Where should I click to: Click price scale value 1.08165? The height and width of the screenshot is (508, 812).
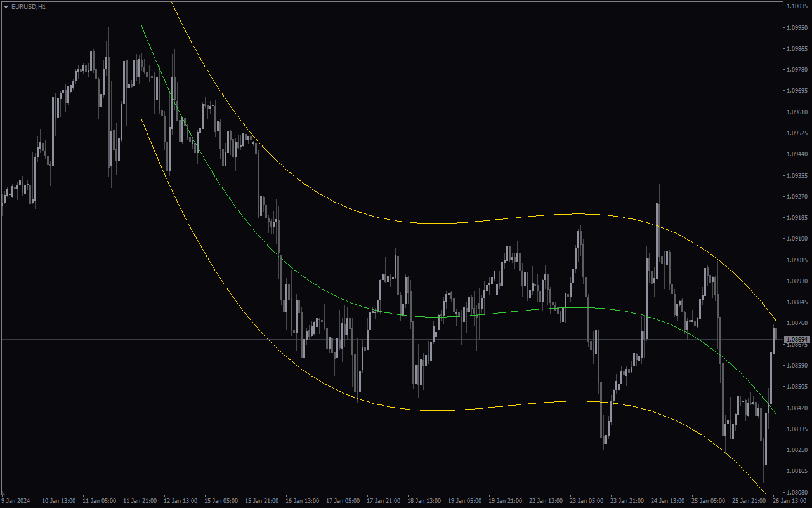point(797,471)
